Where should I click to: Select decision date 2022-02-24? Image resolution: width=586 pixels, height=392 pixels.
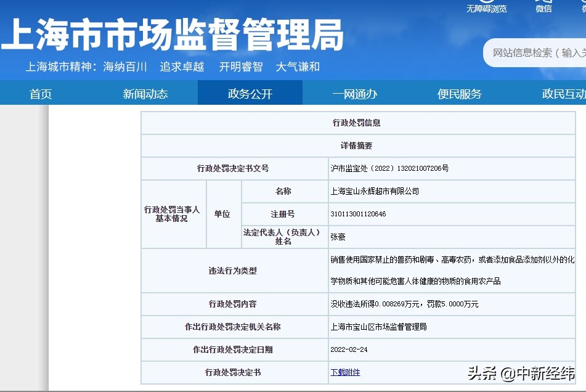click(x=349, y=349)
